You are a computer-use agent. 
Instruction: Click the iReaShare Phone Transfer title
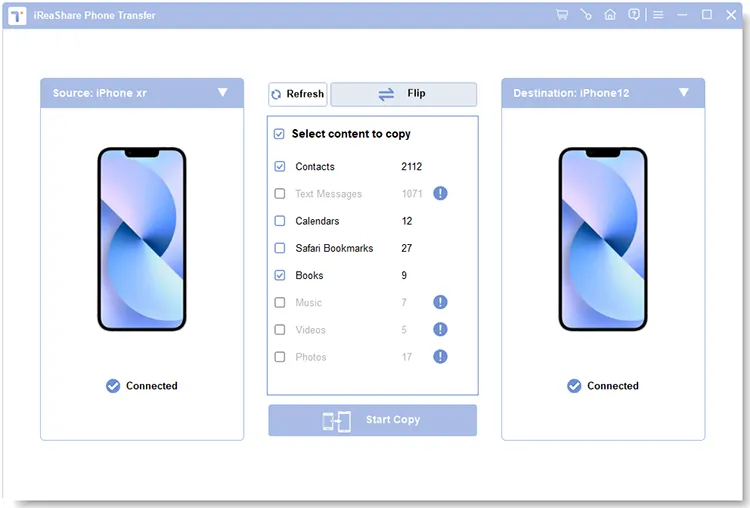pyautogui.click(x=94, y=15)
